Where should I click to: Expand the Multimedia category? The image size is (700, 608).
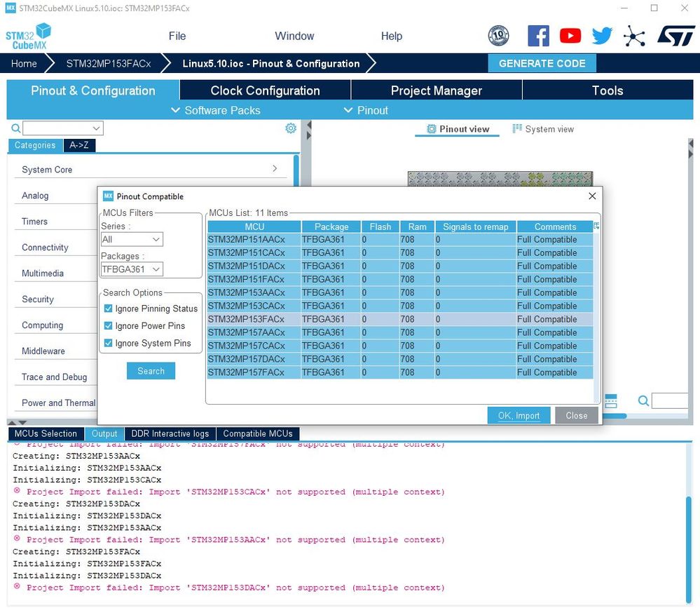click(55, 273)
